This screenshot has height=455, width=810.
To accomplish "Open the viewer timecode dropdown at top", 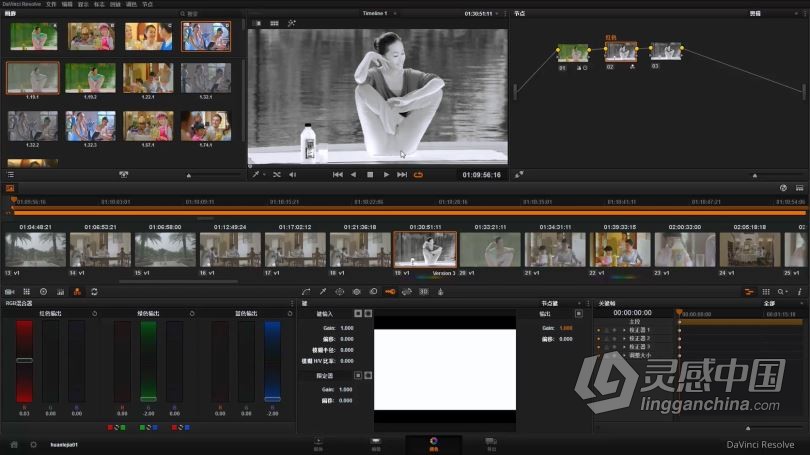I will [x=497, y=14].
